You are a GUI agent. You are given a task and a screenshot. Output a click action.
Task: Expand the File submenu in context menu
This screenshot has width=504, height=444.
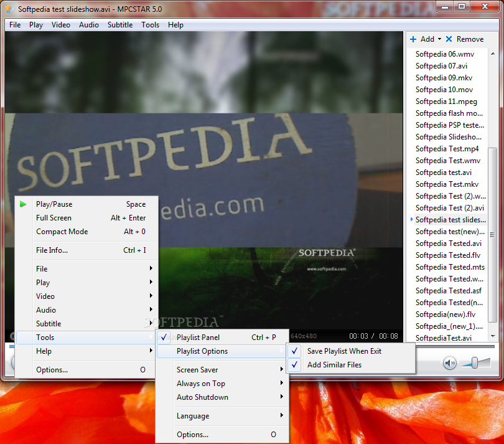point(87,268)
